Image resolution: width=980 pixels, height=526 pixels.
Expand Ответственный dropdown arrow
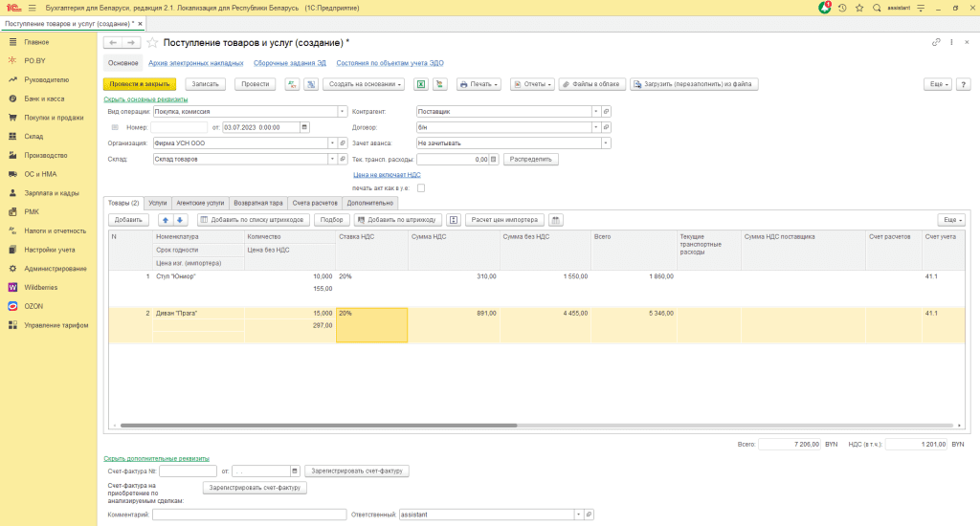(x=579, y=515)
